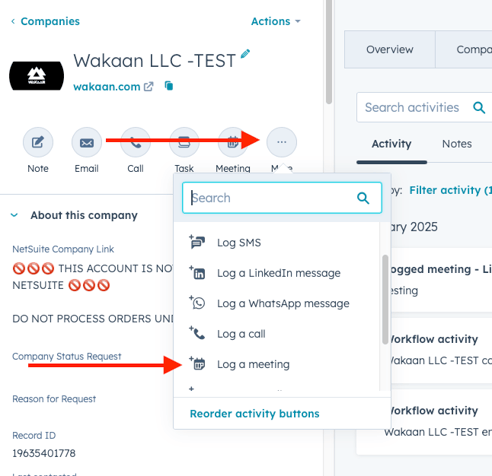The image size is (492, 476).
Task: Open the Actions dropdown
Action: click(276, 21)
